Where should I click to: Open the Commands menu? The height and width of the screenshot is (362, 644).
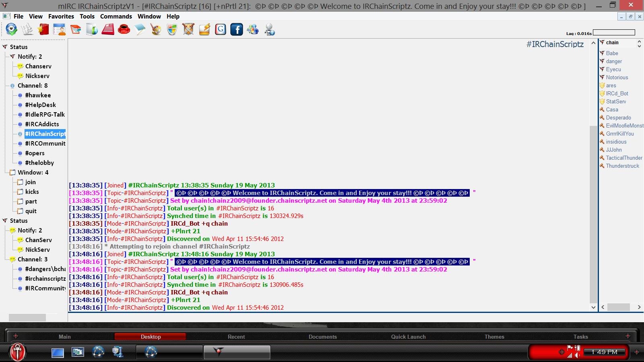pos(116,16)
